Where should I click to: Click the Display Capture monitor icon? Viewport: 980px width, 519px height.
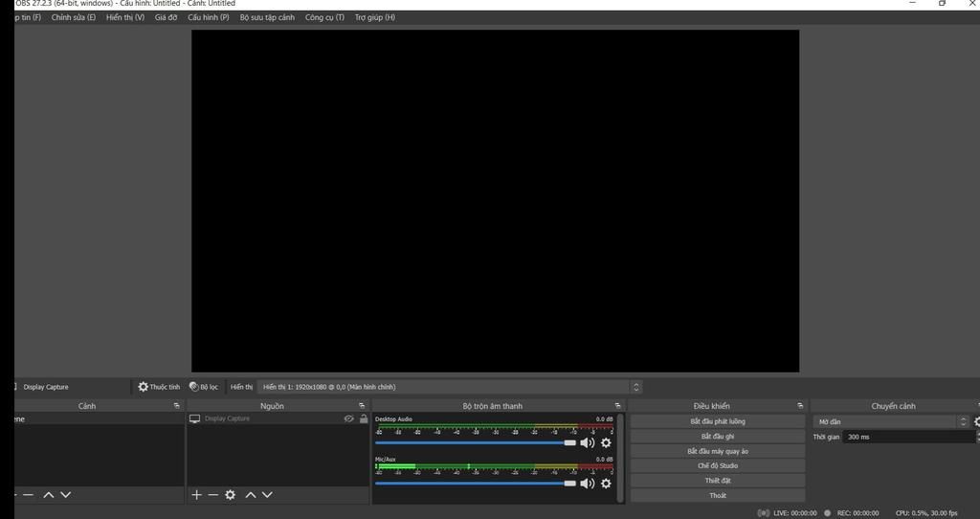[x=195, y=419]
